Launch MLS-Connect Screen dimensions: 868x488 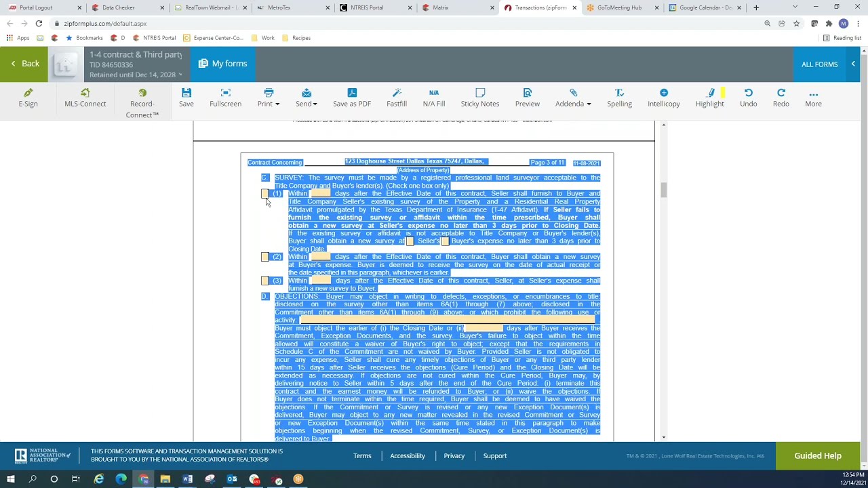click(85, 98)
